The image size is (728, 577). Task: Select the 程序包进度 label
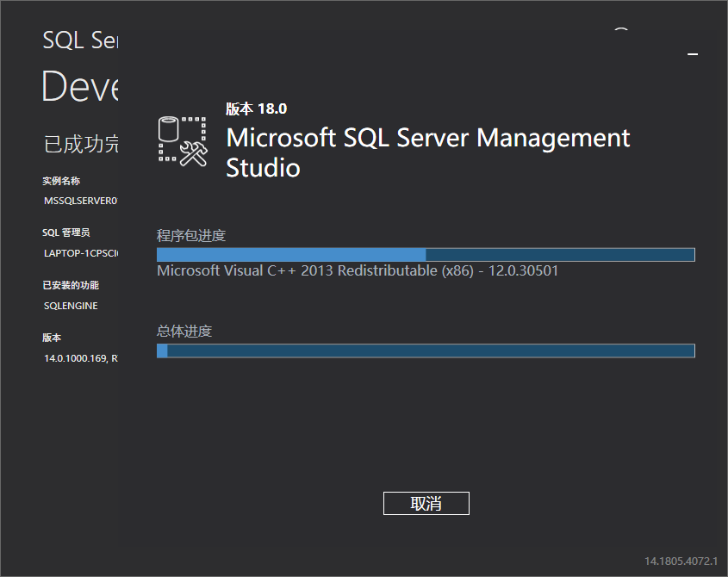pos(190,235)
